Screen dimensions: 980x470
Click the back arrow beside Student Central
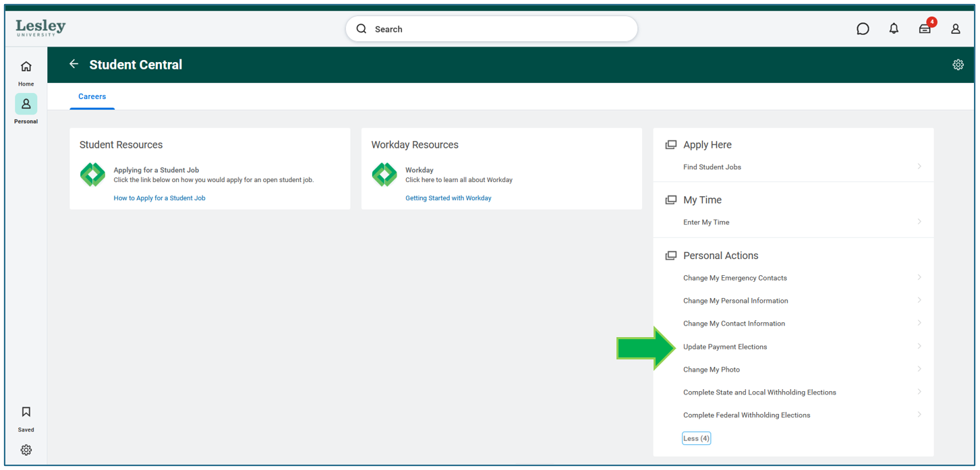pyautogui.click(x=74, y=64)
